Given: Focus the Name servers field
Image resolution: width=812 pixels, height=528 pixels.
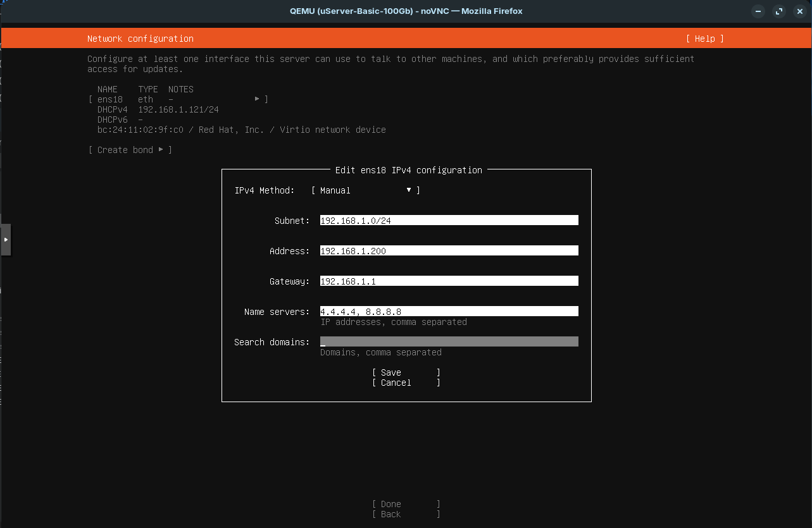Looking at the screenshot, I should [x=449, y=312].
